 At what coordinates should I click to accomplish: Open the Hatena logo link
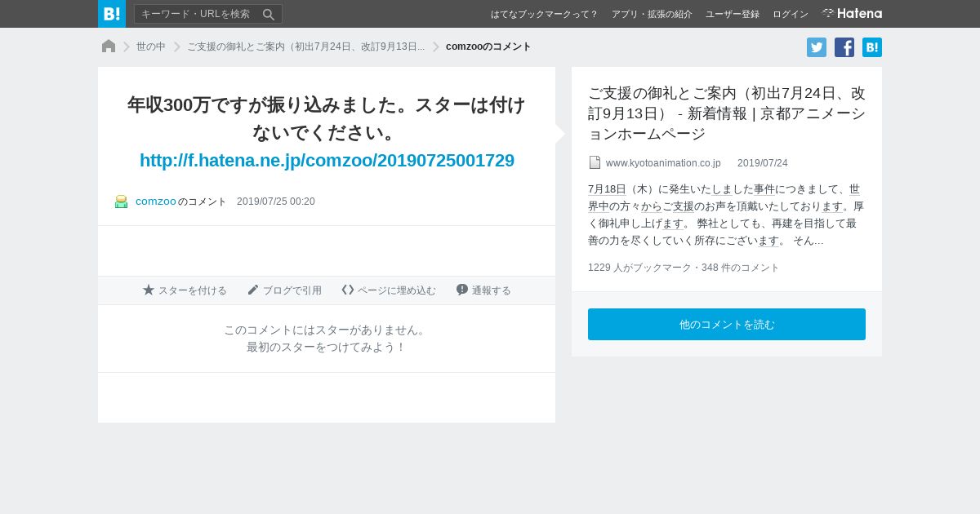coord(852,14)
